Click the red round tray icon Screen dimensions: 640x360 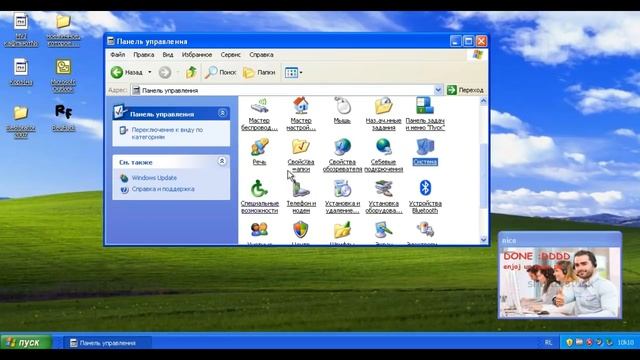pyautogui.click(x=589, y=343)
